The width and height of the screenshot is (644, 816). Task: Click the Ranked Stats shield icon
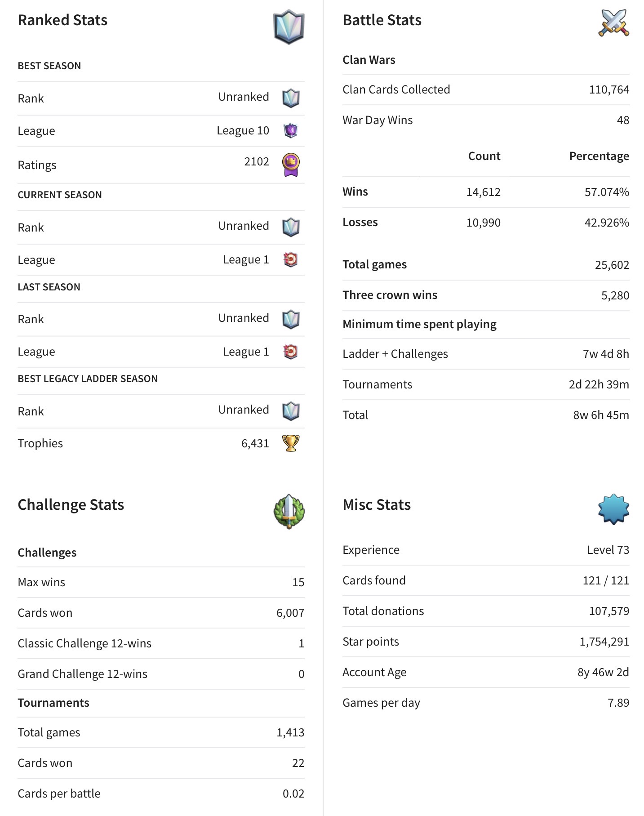(289, 27)
